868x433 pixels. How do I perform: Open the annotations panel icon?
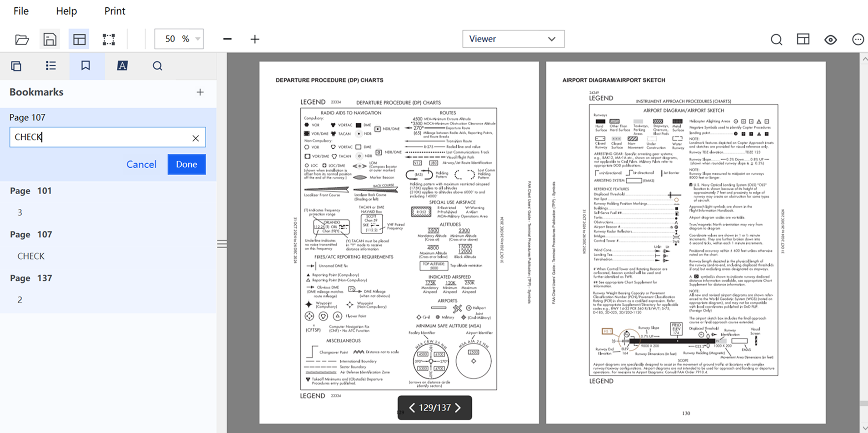pos(122,66)
